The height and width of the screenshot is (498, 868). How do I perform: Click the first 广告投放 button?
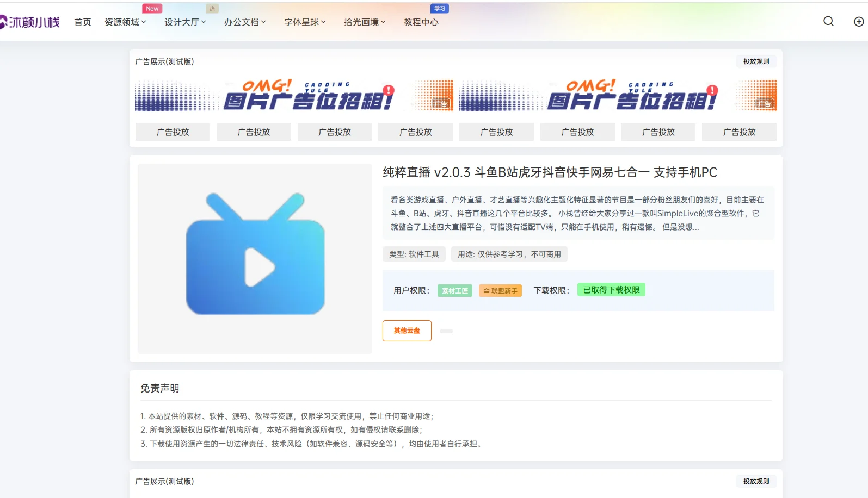tap(173, 132)
